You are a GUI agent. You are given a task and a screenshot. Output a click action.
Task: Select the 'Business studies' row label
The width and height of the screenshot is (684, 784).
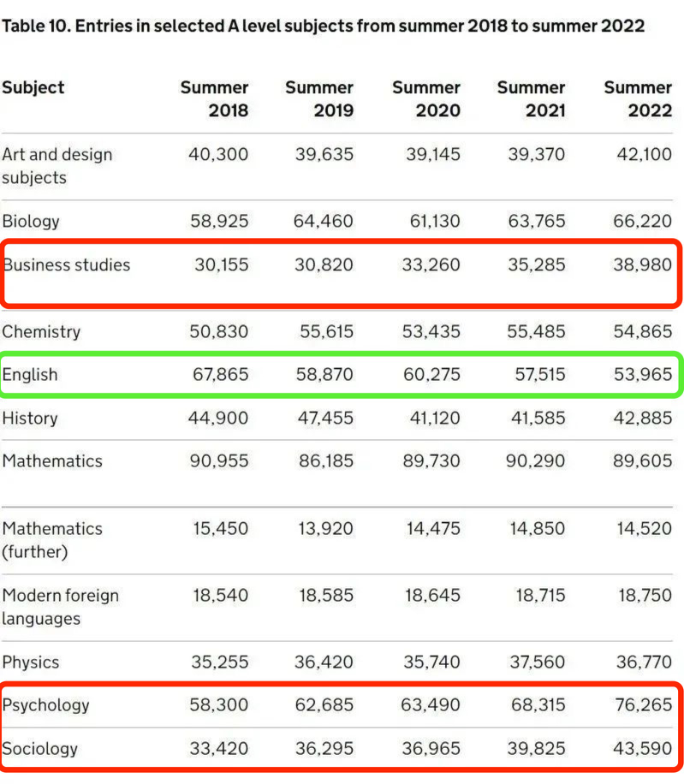tap(67, 264)
